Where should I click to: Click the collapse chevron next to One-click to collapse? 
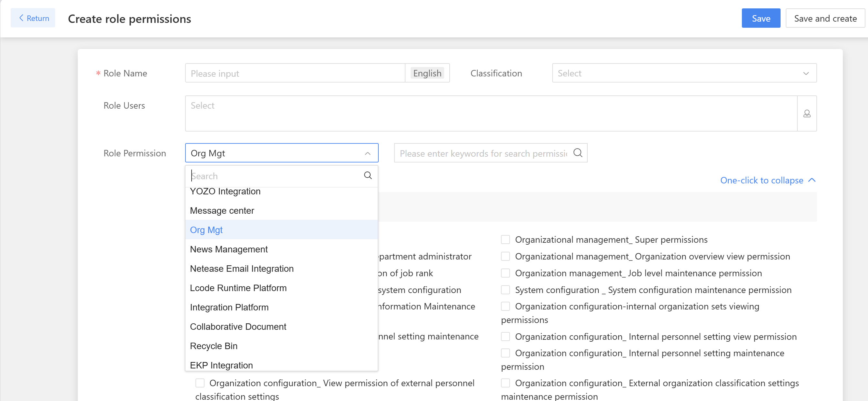pos(812,180)
